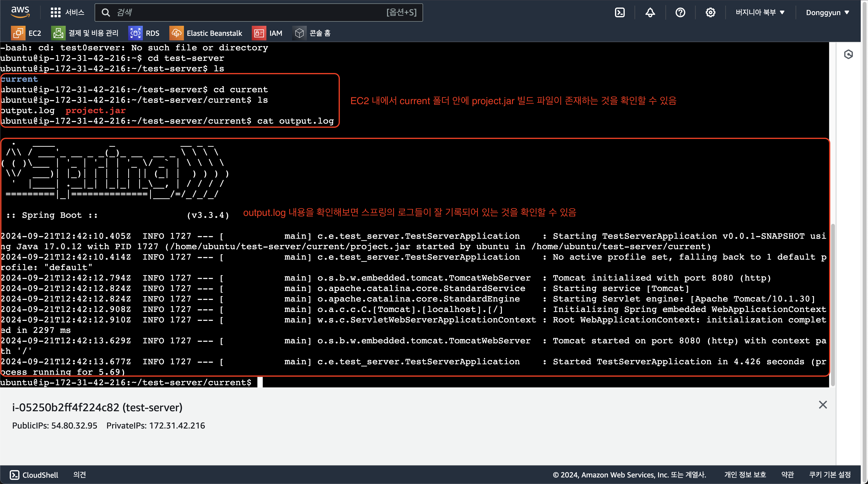Click the hexagon icon beside terminal
The height and width of the screenshot is (484, 868).
point(848,54)
